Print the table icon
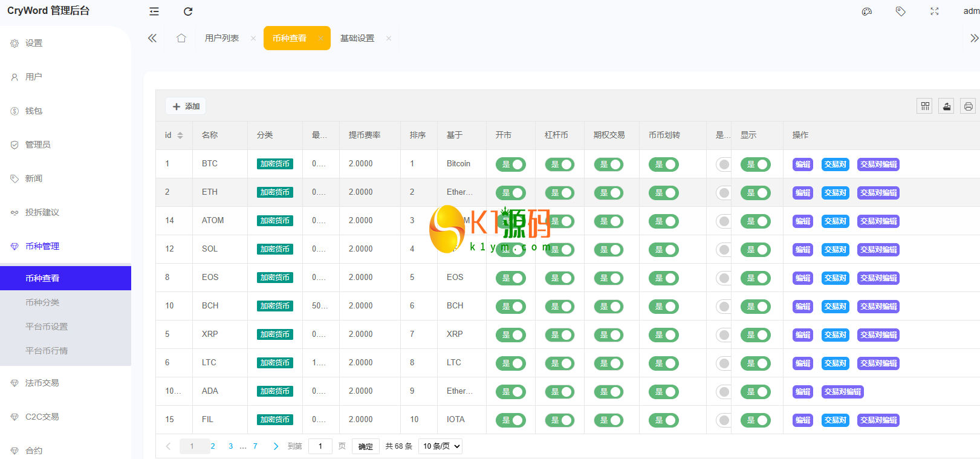 [x=969, y=106]
